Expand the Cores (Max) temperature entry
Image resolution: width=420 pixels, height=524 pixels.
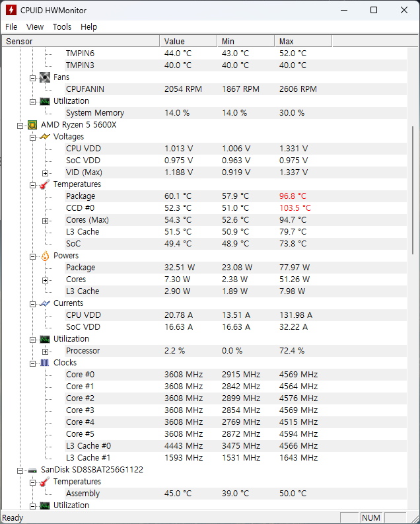pos(46,220)
